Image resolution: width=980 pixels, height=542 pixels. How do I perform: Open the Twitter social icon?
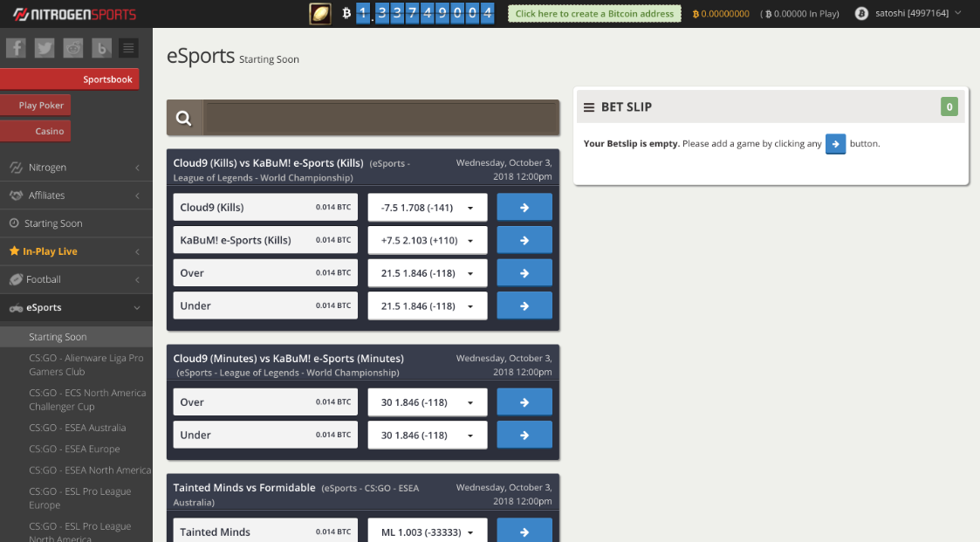(45, 48)
